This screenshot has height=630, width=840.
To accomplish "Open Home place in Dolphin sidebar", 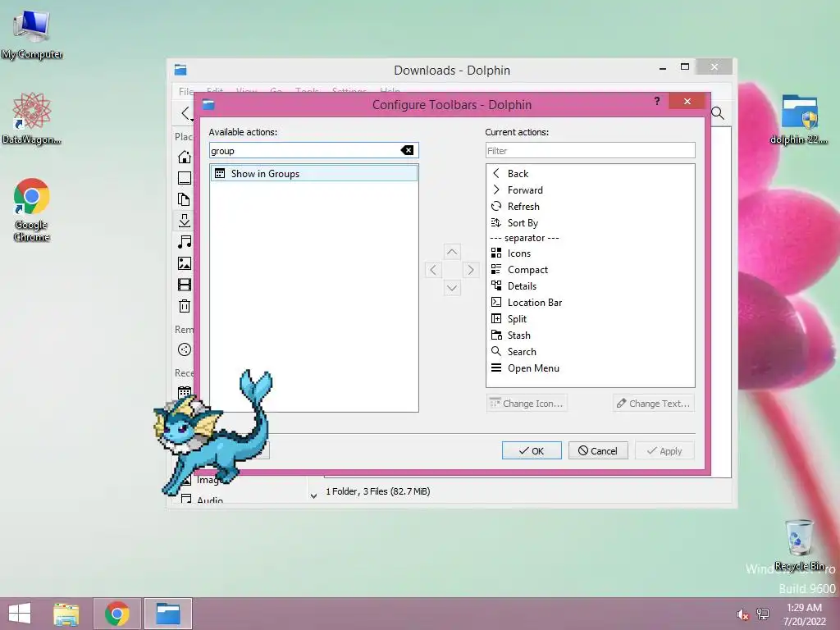I will [x=185, y=157].
